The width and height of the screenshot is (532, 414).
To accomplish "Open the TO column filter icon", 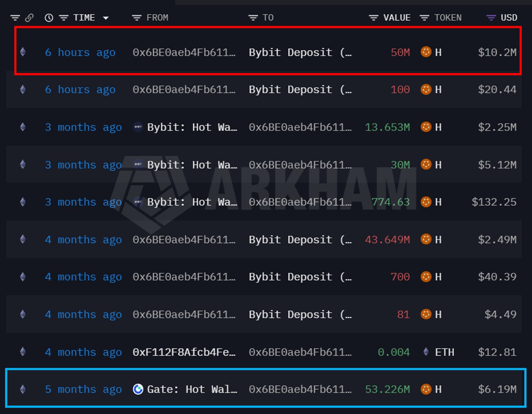I will point(253,18).
